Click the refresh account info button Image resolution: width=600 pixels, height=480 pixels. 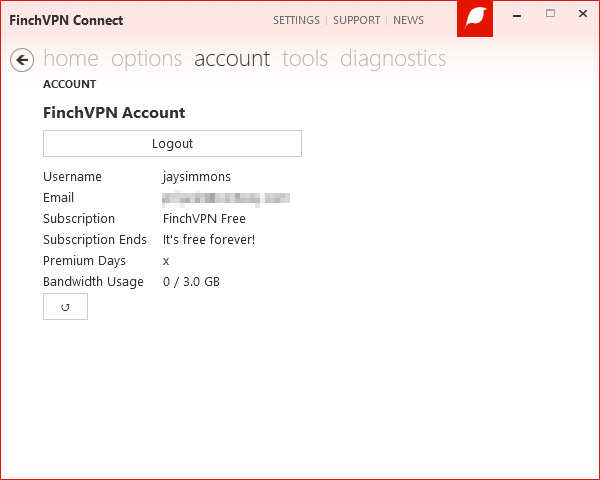click(x=65, y=307)
